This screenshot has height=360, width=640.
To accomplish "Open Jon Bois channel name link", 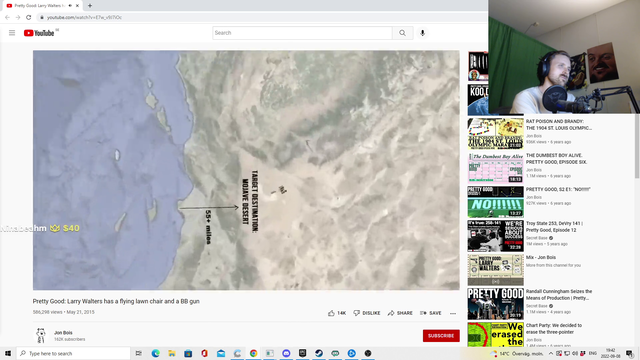I will (x=63, y=333).
